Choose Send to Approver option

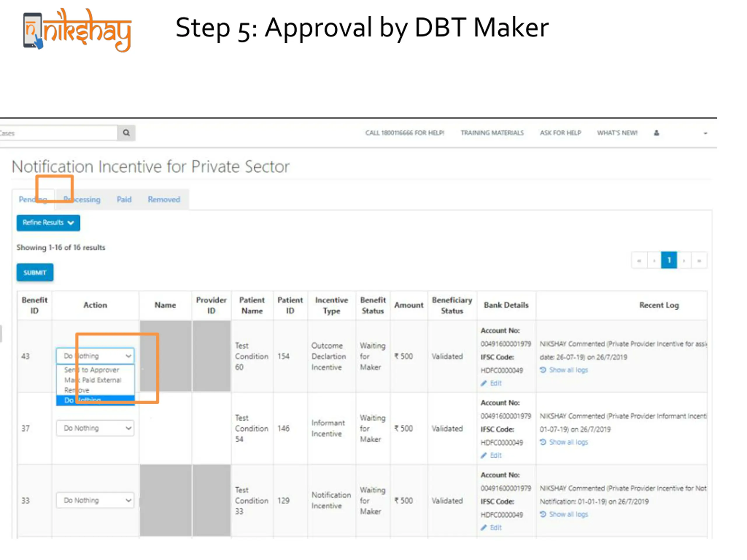click(92, 370)
